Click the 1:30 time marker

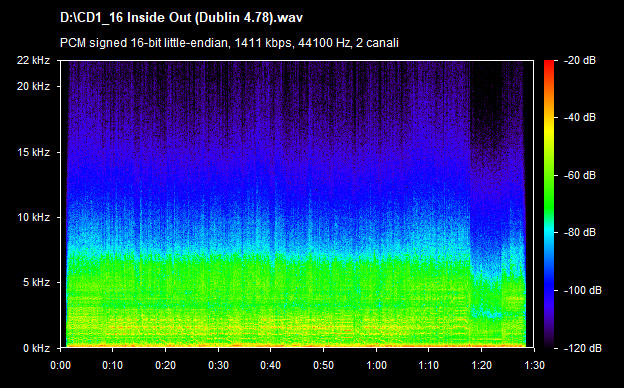[x=534, y=365]
